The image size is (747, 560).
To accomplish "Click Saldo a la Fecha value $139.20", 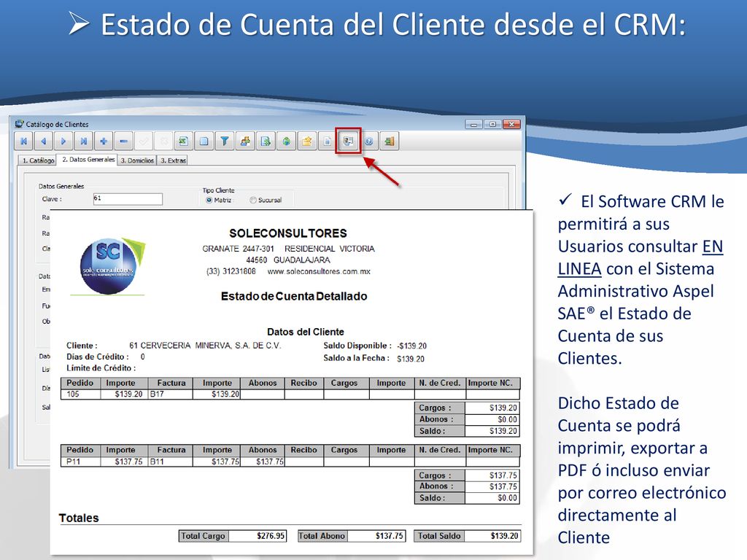I will (411, 359).
